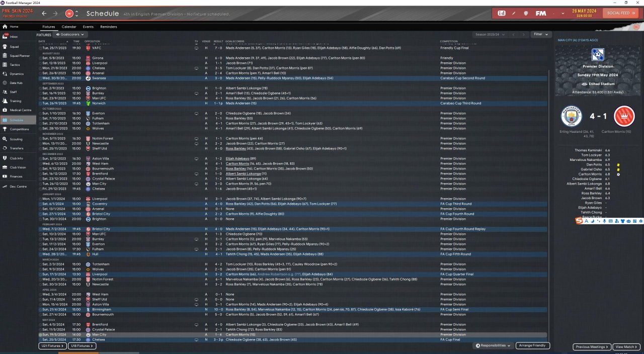The width and height of the screenshot is (644, 354).
Task: Click Andrew Robertson o.g. link
Action: (279, 275)
